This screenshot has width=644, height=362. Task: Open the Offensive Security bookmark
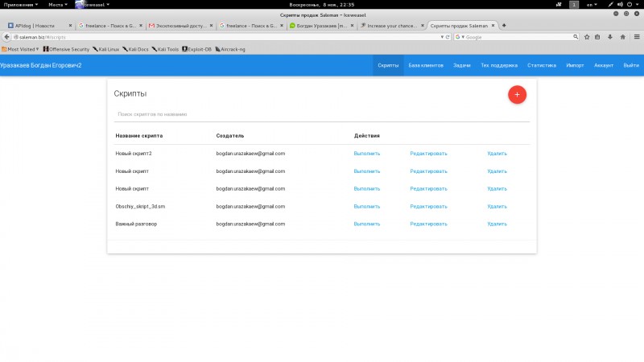pyautogui.click(x=66, y=49)
